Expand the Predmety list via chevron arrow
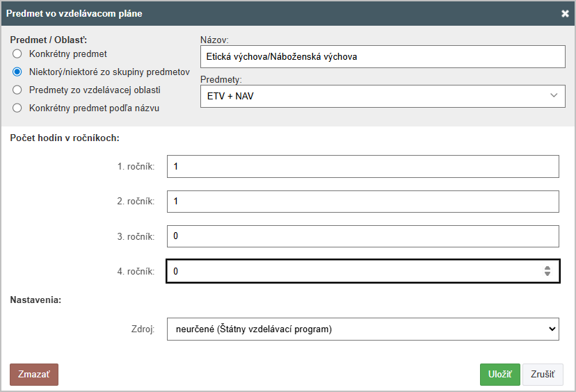This screenshot has height=392, width=576. (554, 95)
